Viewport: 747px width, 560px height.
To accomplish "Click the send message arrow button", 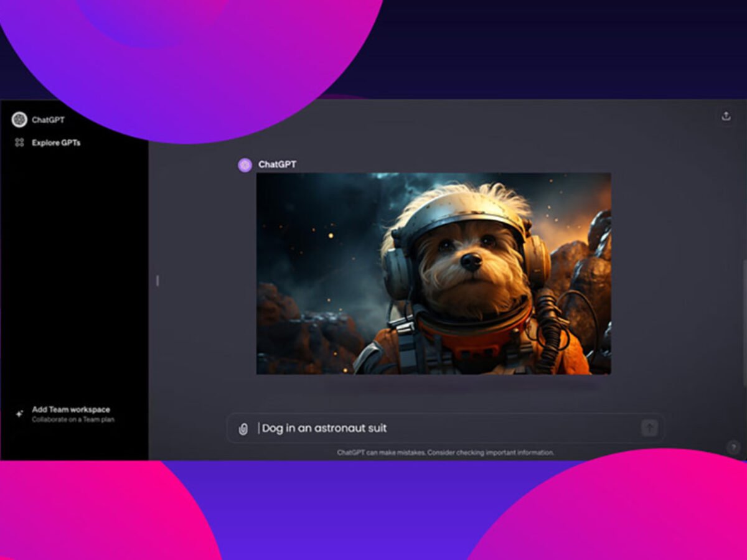I will (x=649, y=428).
